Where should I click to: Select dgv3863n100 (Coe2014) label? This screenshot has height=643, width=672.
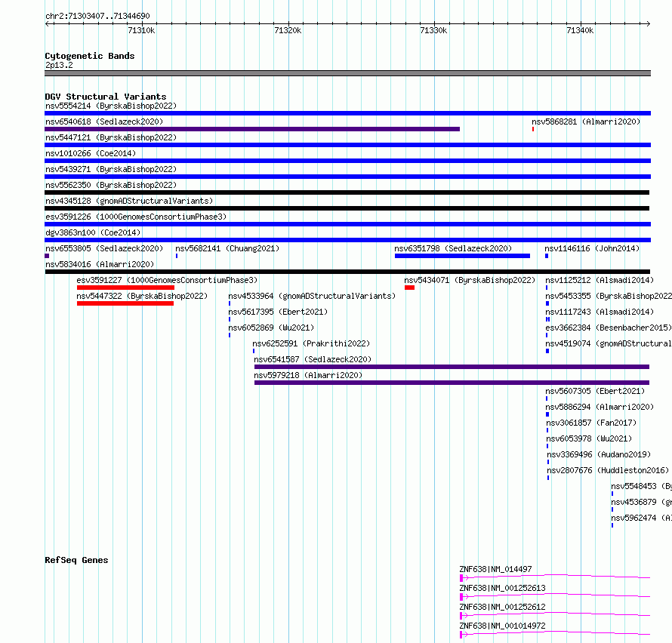(93, 232)
